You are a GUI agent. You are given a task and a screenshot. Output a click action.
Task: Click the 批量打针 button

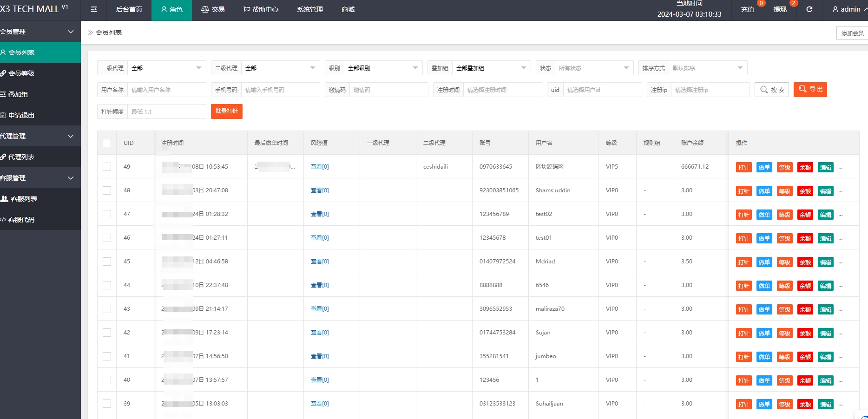227,111
